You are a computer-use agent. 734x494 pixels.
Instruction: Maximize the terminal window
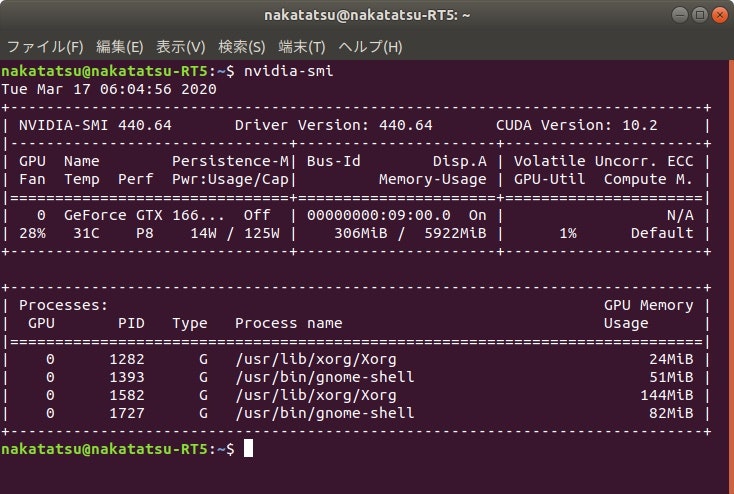click(x=700, y=15)
